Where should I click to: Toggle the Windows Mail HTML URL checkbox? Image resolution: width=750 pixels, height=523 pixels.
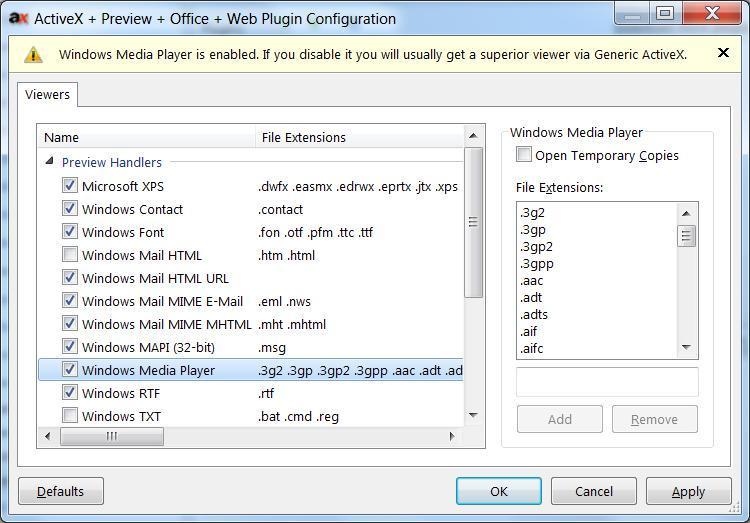tap(70, 277)
